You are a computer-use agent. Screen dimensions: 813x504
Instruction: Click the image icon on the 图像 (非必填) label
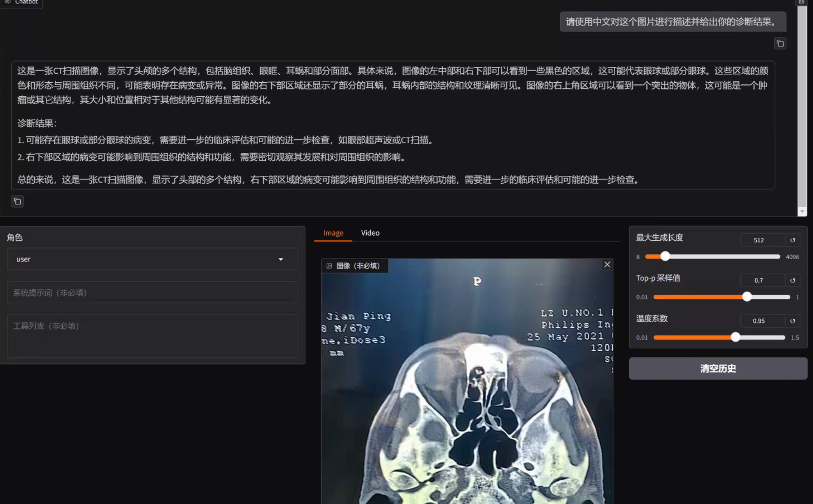point(329,266)
